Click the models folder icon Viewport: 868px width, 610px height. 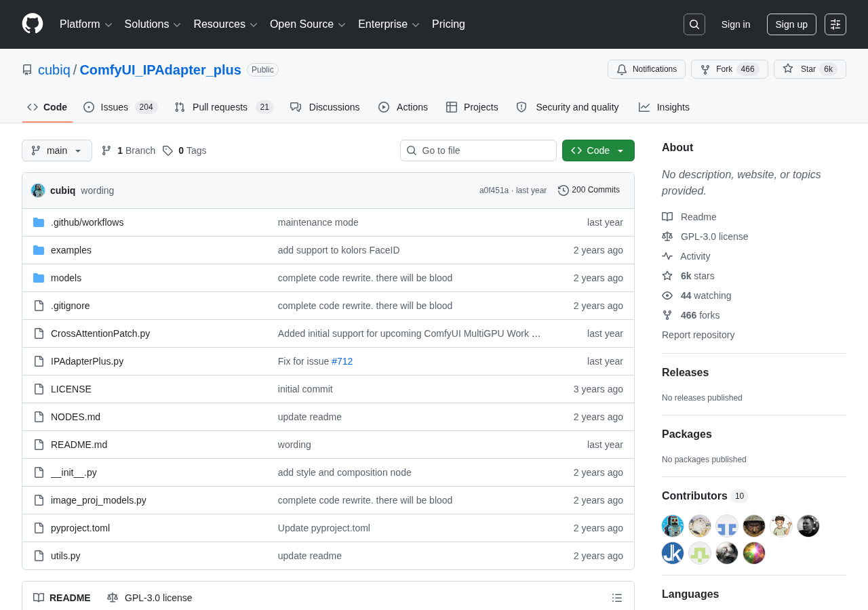(x=39, y=278)
